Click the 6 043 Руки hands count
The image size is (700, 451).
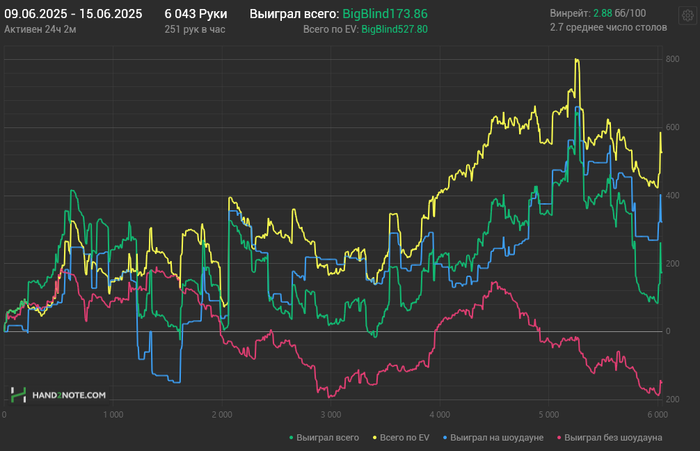click(196, 13)
